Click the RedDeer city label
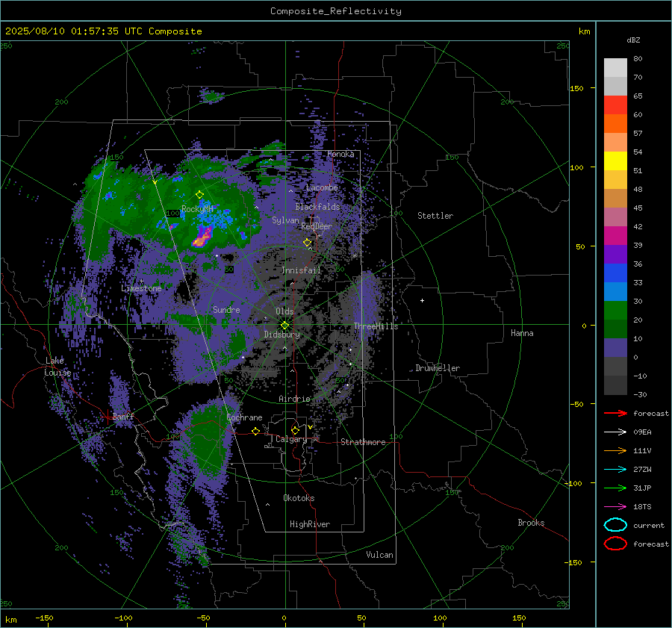Image resolution: width=672 pixels, height=628 pixels. click(x=317, y=226)
